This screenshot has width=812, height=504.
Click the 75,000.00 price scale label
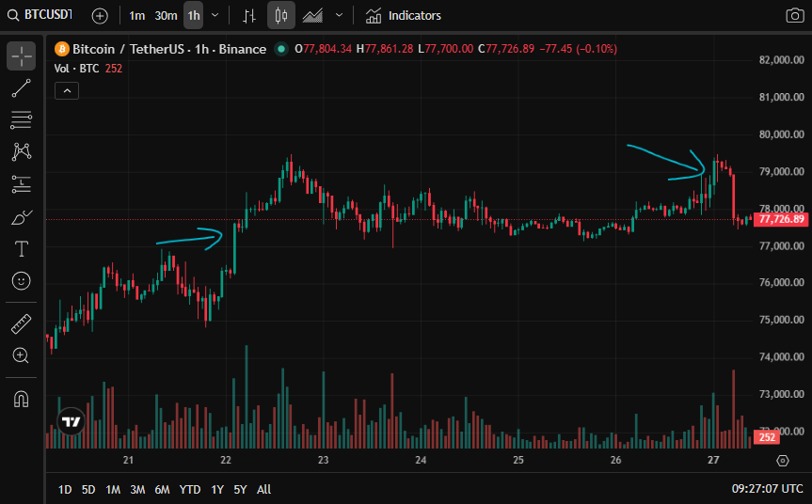tap(782, 320)
